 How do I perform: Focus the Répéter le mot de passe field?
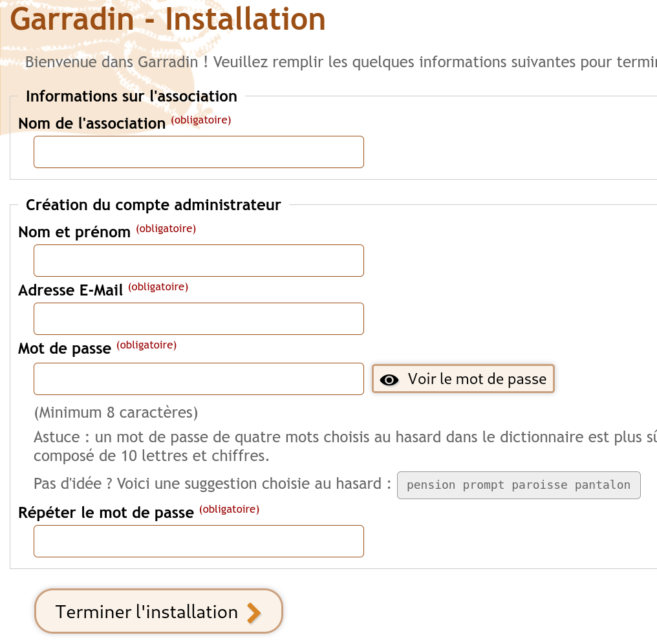(199, 541)
